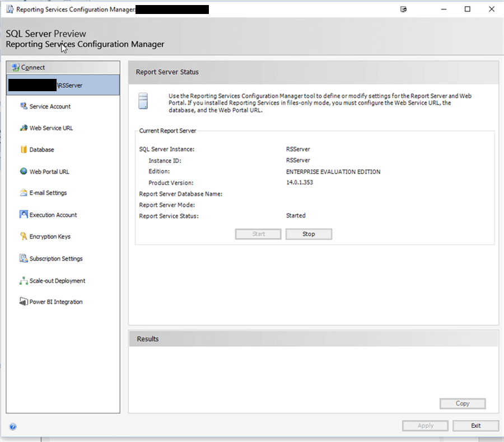
Task: Copy the results with Copy button
Action: pos(463,403)
